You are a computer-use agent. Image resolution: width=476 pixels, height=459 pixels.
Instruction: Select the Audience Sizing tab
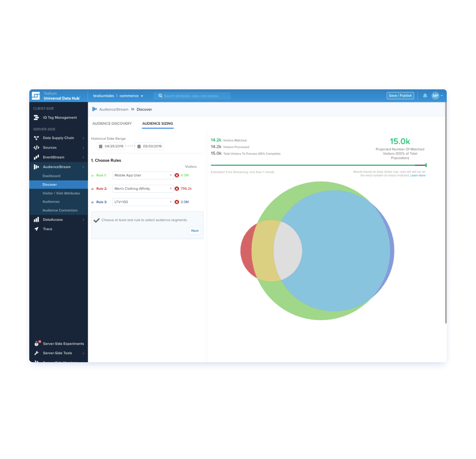tap(157, 124)
